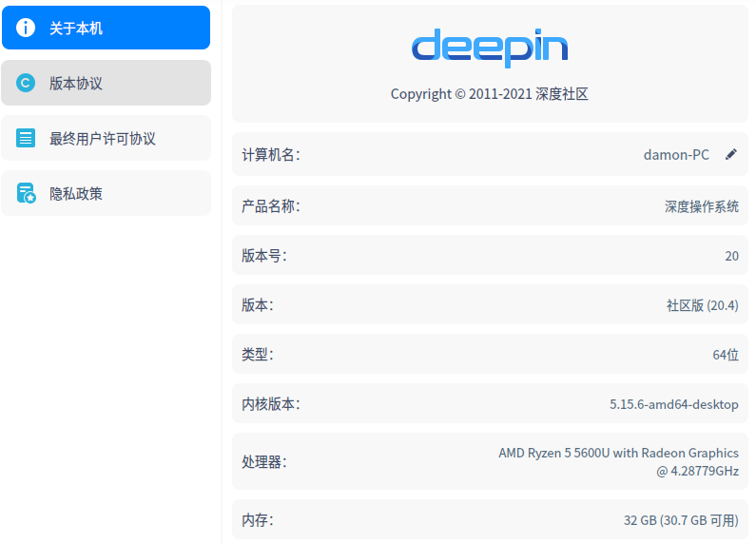Click the 处理器 label

pyautogui.click(x=264, y=462)
